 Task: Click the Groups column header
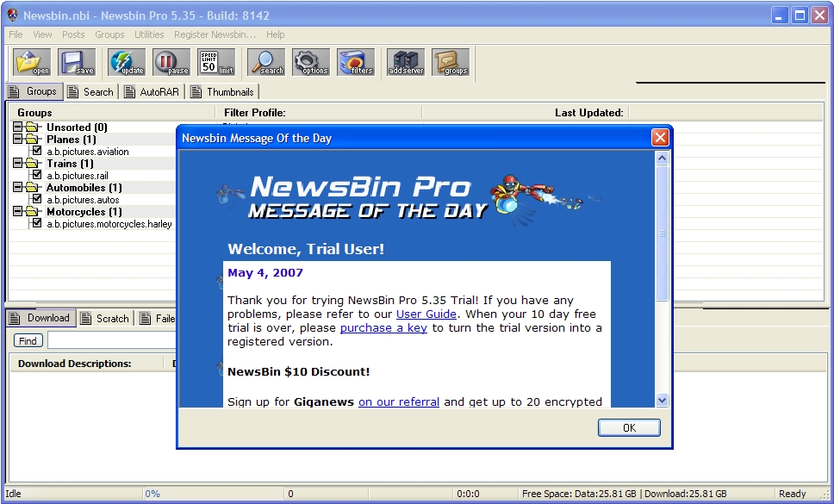coord(112,113)
